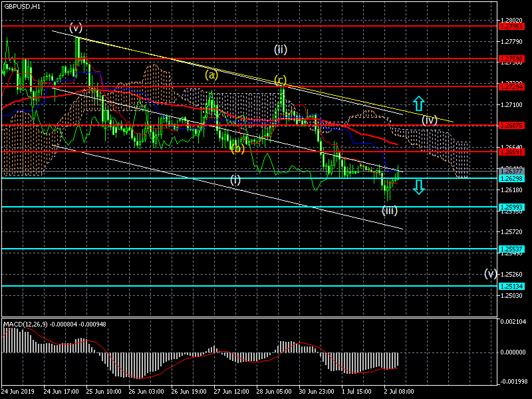This screenshot has height=399, width=532.
Task: Click the gray 1.26377 current price tag
Action: tap(511, 172)
